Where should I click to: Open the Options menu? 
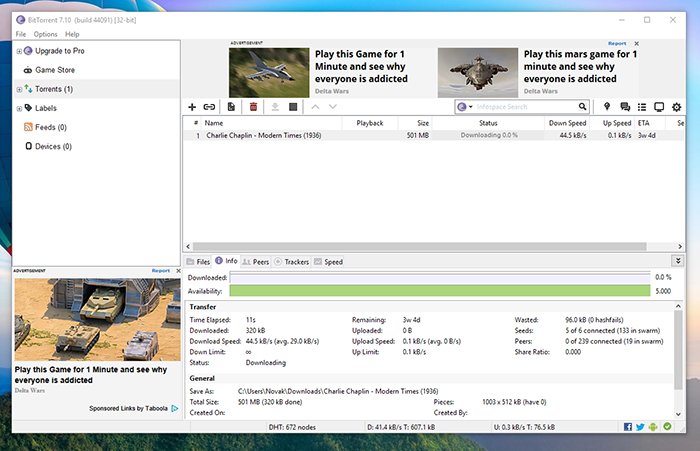pos(46,34)
